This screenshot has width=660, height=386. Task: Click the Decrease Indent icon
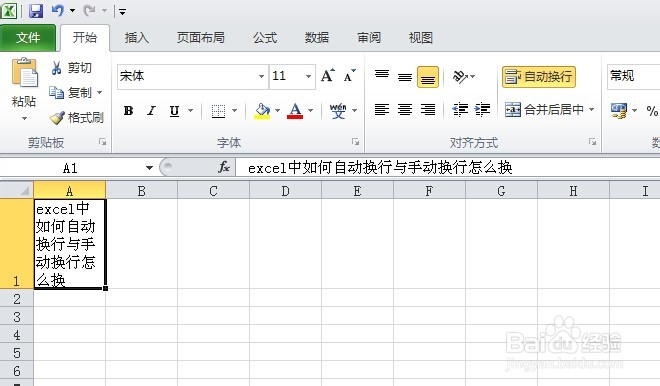460,110
